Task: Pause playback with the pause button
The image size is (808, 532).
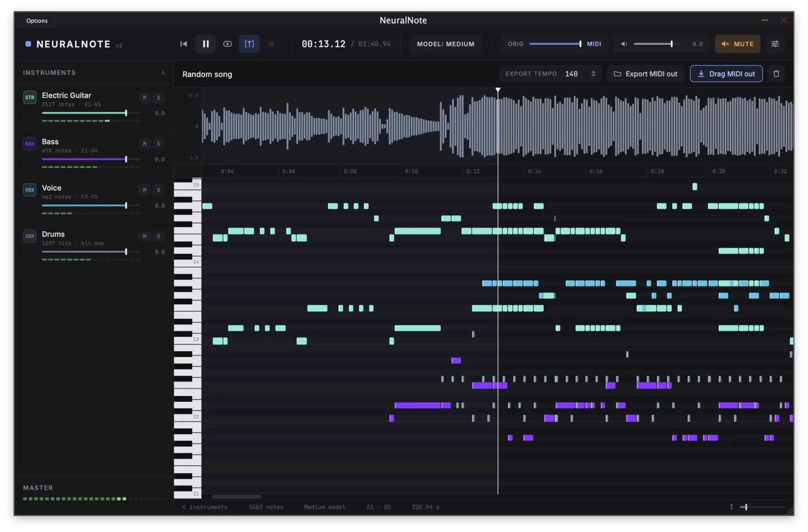Action: (x=206, y=44)
